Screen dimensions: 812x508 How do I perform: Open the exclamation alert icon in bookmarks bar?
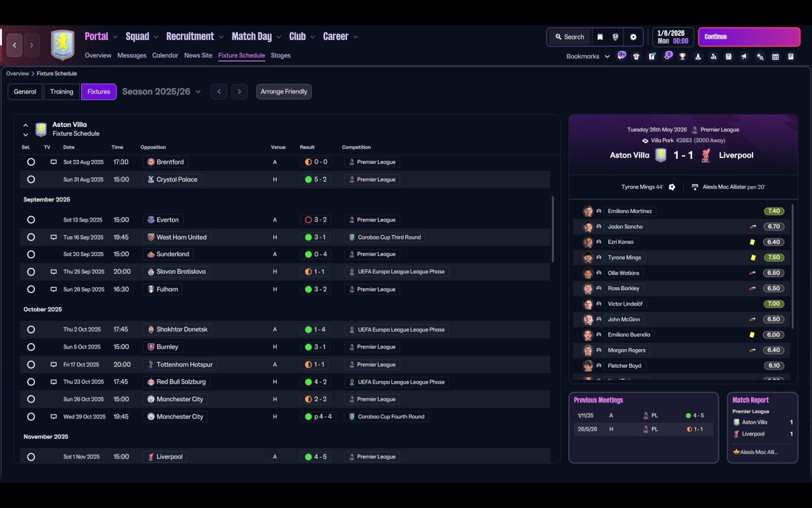point(652,57)
